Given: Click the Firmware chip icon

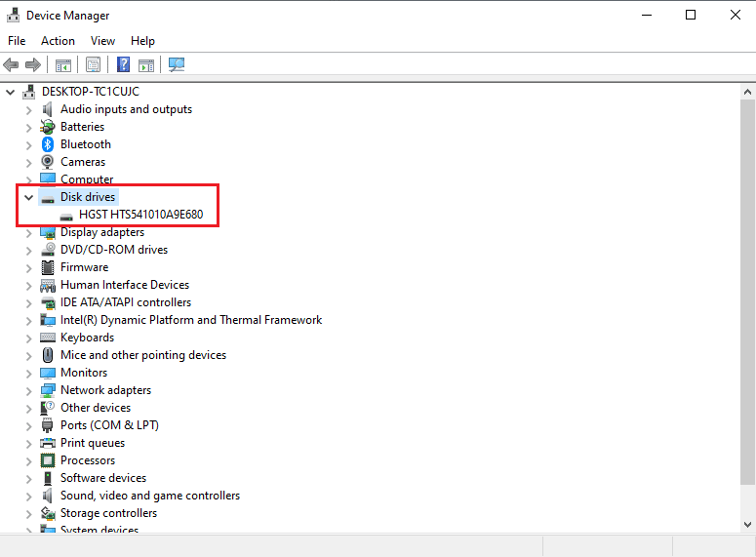Looking at the screenshot, I should (x=47, y=267).
